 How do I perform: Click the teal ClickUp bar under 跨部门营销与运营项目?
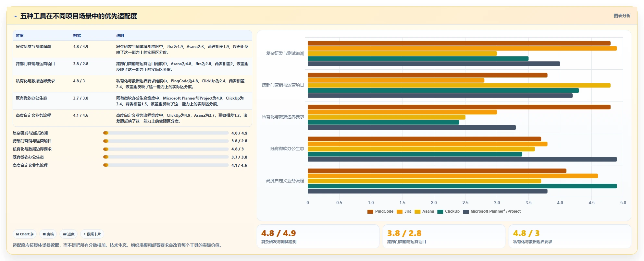pos(443,90)
